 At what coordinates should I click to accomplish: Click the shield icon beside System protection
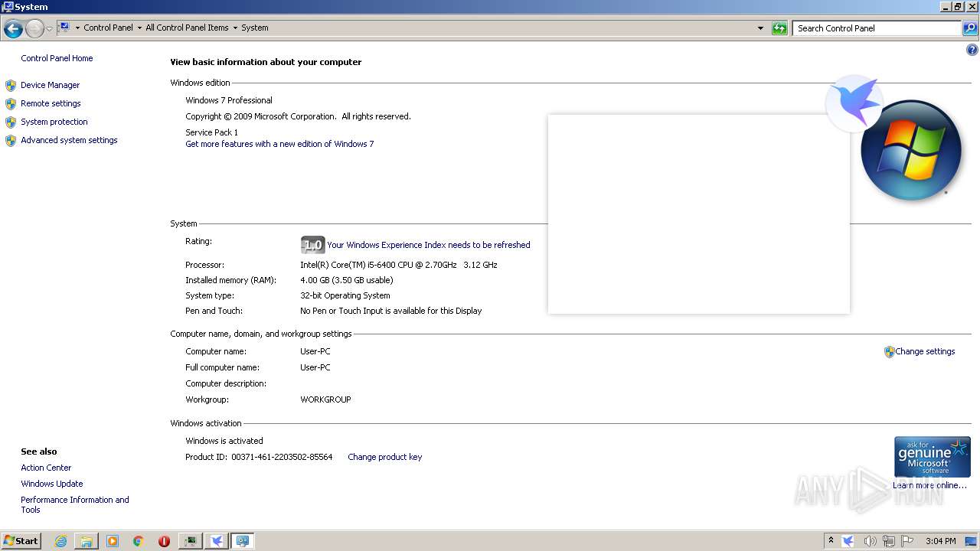[x=11, y=122]
